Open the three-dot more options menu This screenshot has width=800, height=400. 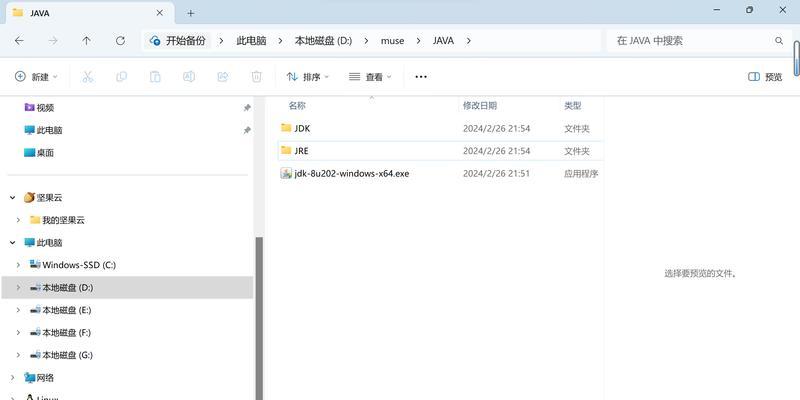421,77
